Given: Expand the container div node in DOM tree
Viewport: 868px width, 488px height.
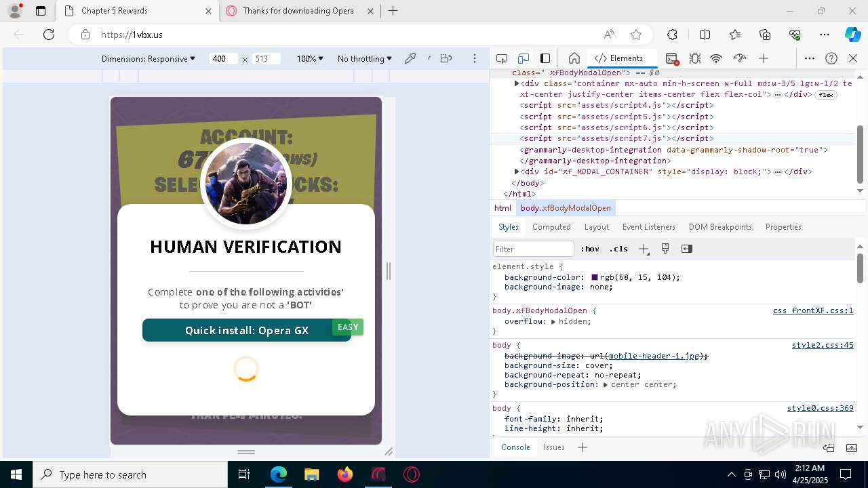Looking at the screenshot, I should 517,83.
